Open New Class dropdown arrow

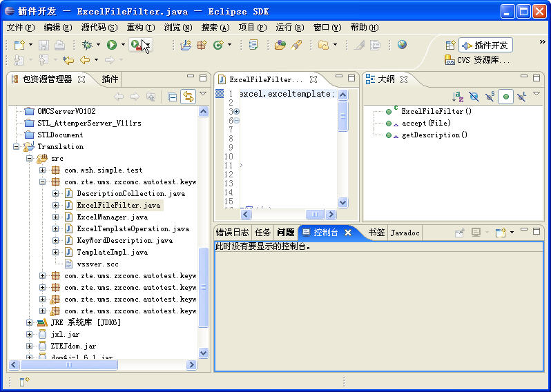pos(229,45)
